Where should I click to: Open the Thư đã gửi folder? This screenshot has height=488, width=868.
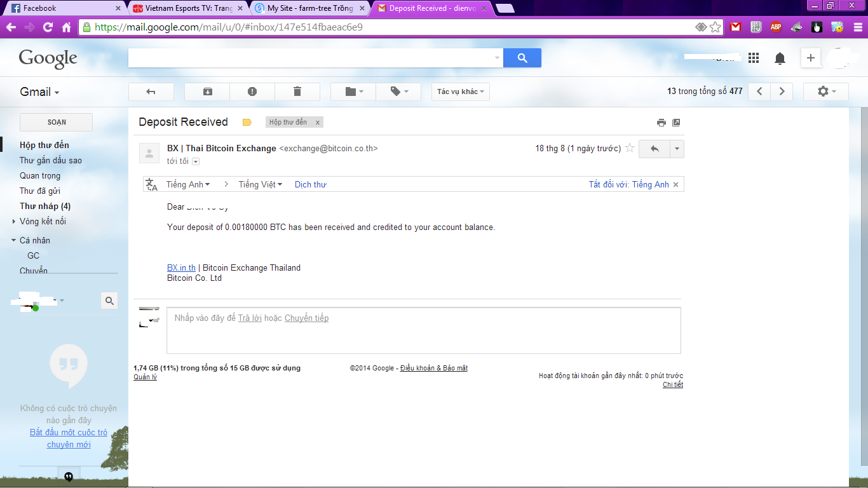[x=40, y=191]
